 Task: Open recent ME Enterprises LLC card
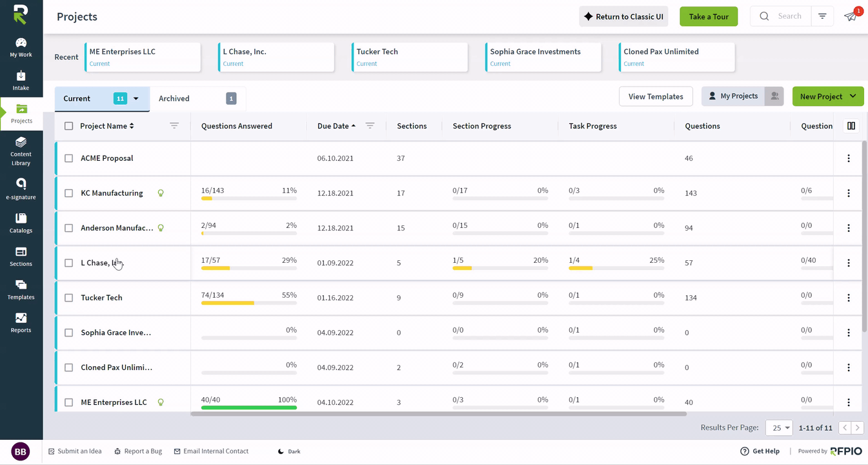(143, 57)
